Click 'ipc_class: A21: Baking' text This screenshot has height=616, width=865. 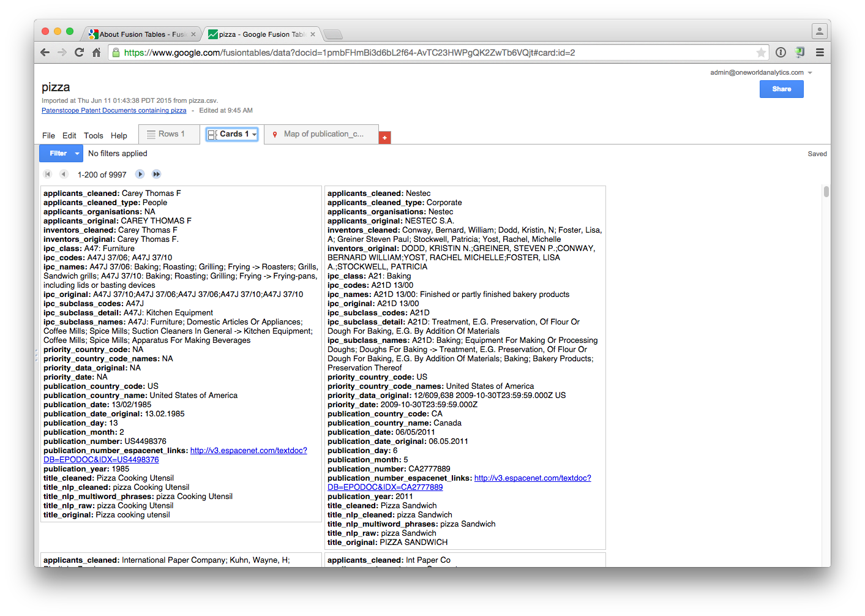369,276
